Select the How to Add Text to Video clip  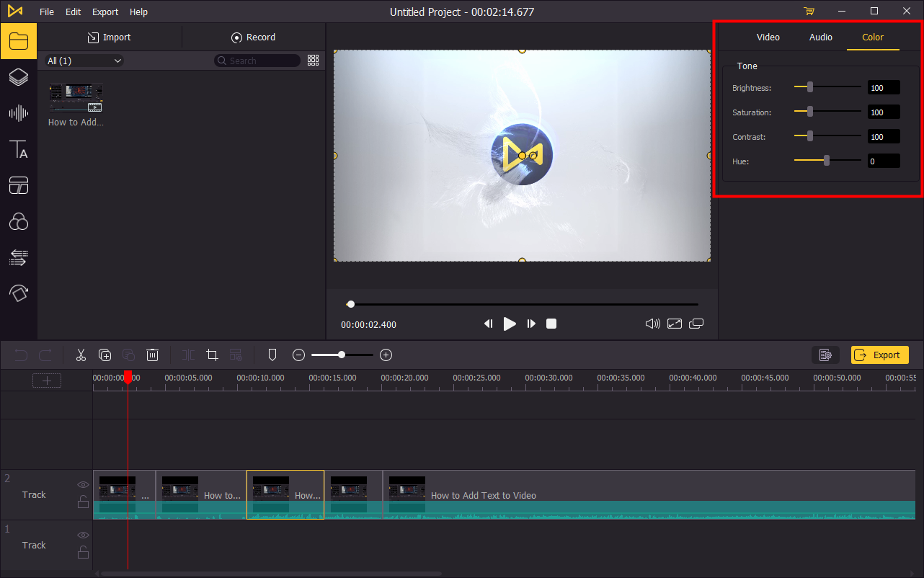point(649,494)
